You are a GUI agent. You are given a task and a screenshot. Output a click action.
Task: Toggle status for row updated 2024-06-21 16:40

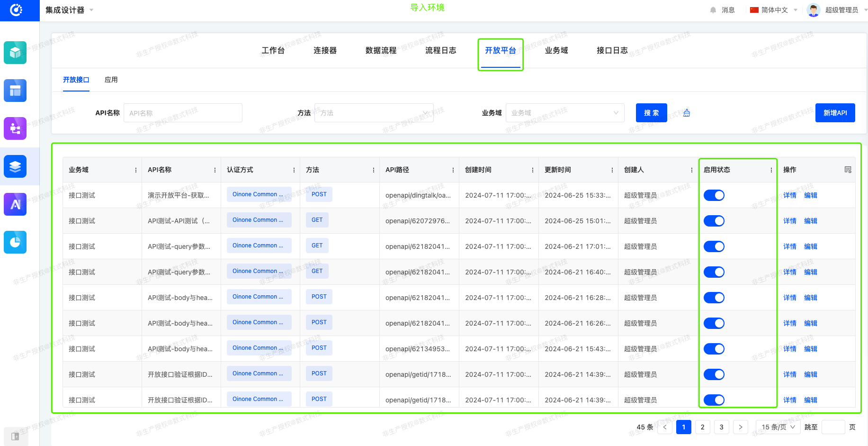(x=714, y=272)
